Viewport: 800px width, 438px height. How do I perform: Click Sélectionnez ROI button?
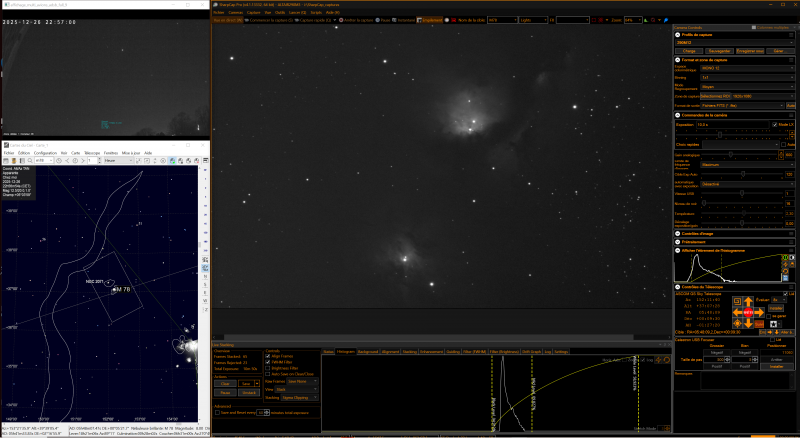[x=715, y=96]
